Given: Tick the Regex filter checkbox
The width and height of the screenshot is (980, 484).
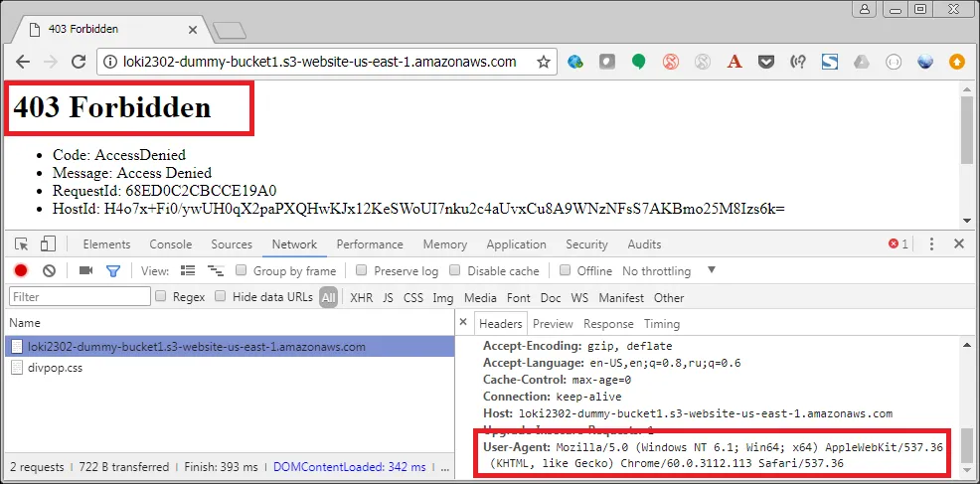Looking at the screenshot, I should pos(160,296).
